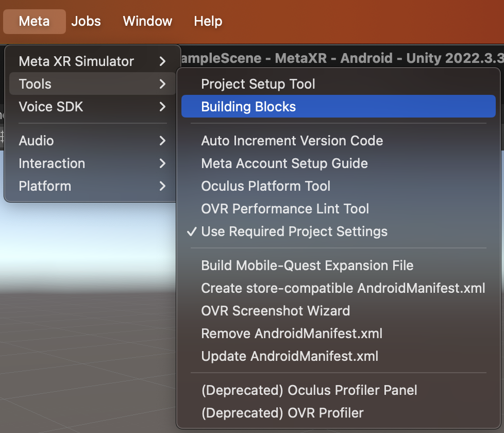This screenshot has width=504, height=433.
Task: Click Update AndroidManifest.xml
Action: click(x=290, y=356)
